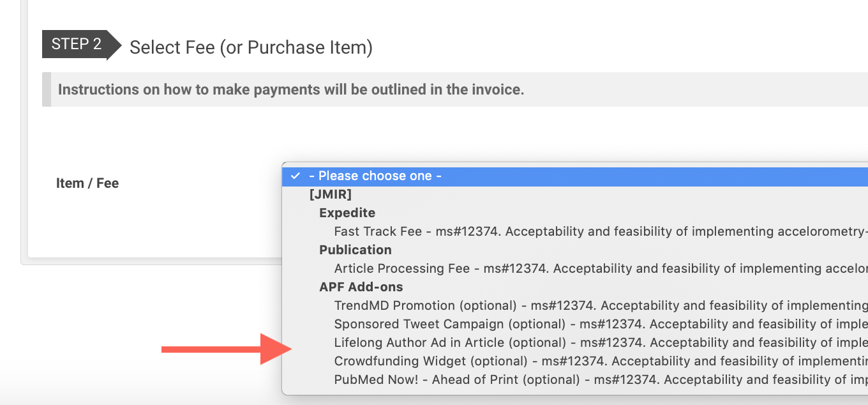Click the Expedite group label

tap(347, 213)
